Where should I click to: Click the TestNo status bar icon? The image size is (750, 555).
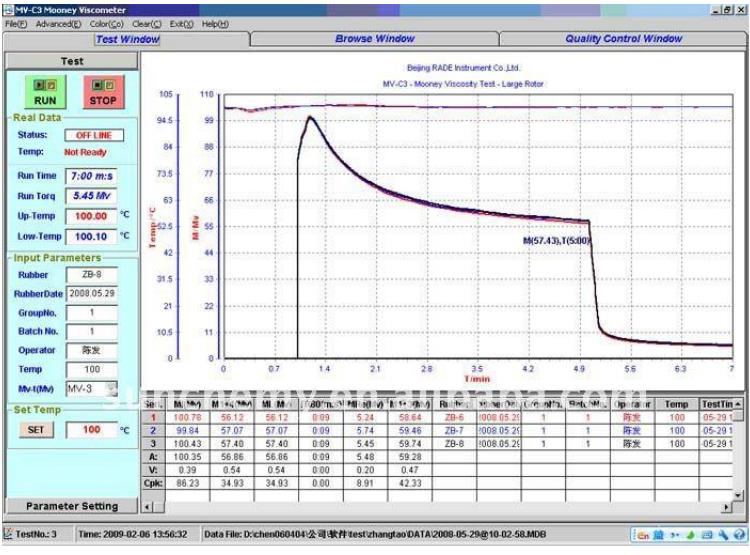9,535
